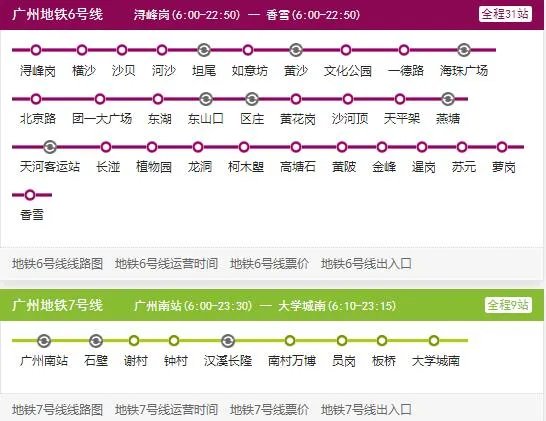The height and width of the screenshot is (421, 546).
Task: Select the 黄沙 transfer station icon
Action: pos(296,50)
